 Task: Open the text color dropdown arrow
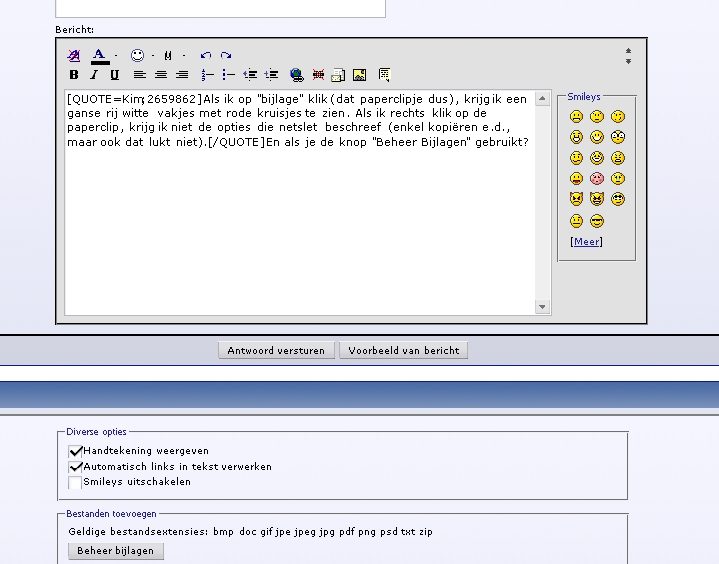click(116, 56)
